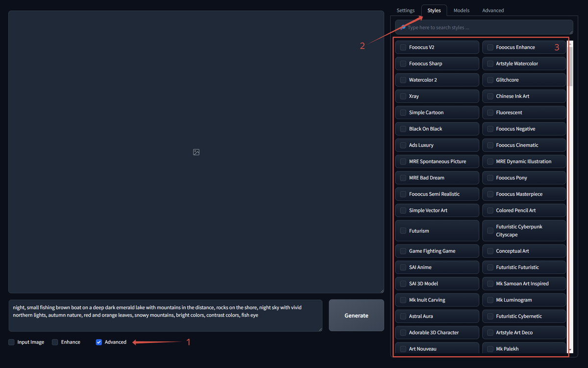This screenshot has width=588, height=368.
Task: Select Black On Black style
Action: (x=403, y=129)
